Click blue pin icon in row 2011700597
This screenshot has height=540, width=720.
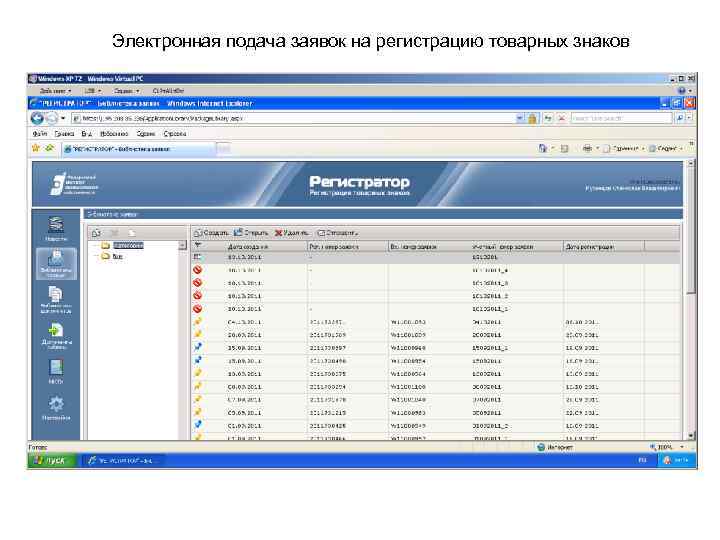pyautogui.click(x=198, y=347)
